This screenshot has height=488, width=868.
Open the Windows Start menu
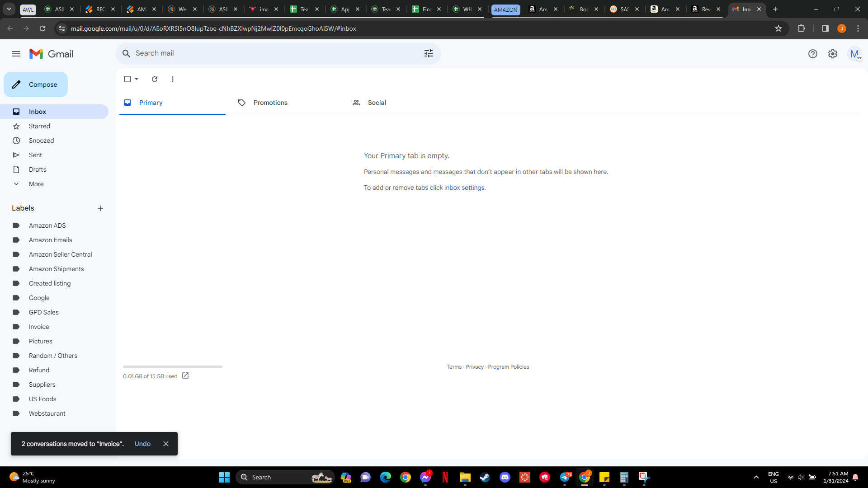(x=224, y=477)
